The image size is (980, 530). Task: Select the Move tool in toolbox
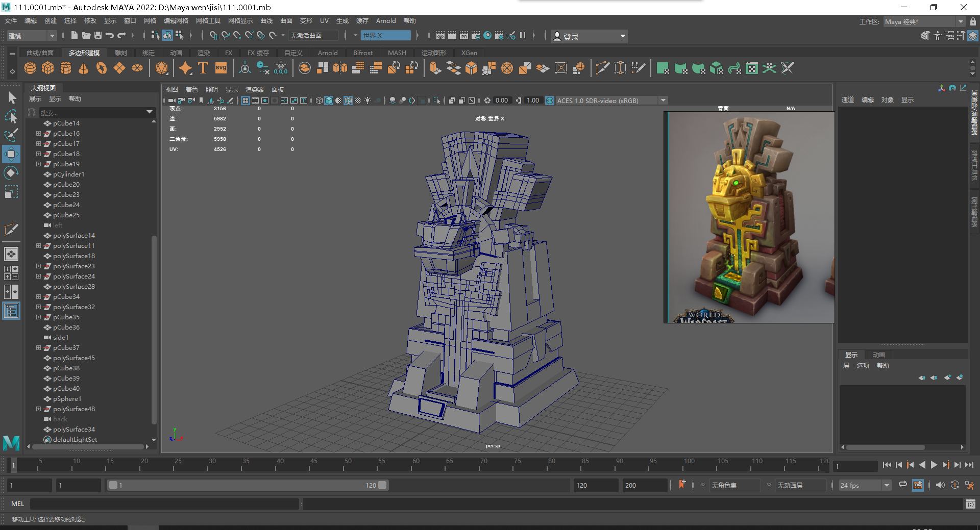click(11, 154)
